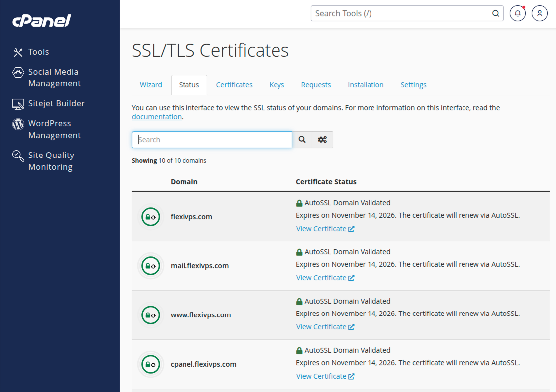556x392 pixels.
Task: Click the SSL/TLS Certificates page heading
Action: [210, 50]
